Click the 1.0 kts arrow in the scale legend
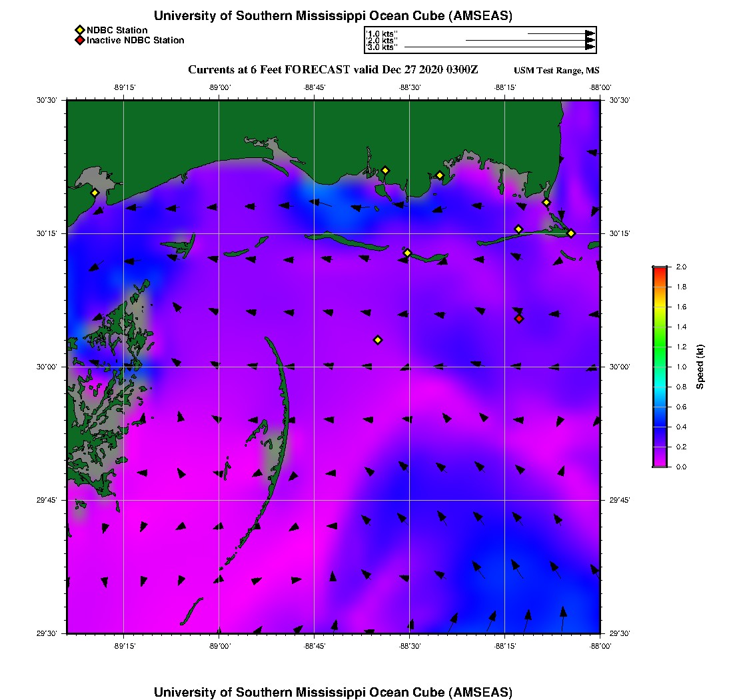The image size is (733, 700). pyautogui.click(x=561, y=33)
